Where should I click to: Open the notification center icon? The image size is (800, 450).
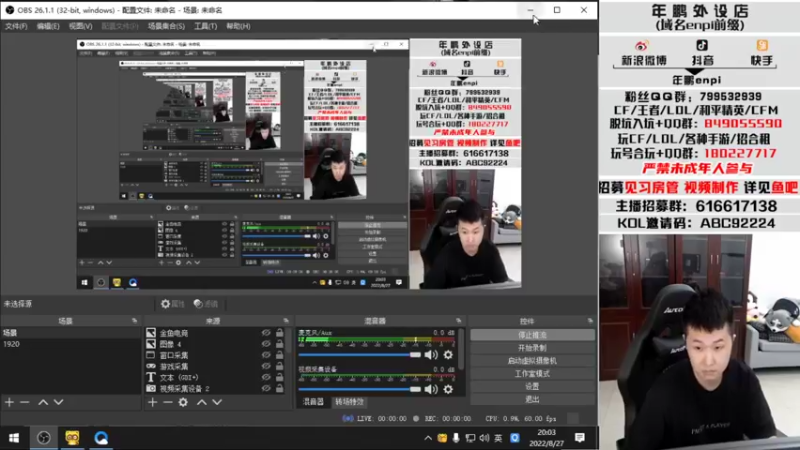click(x=580, y=438)
